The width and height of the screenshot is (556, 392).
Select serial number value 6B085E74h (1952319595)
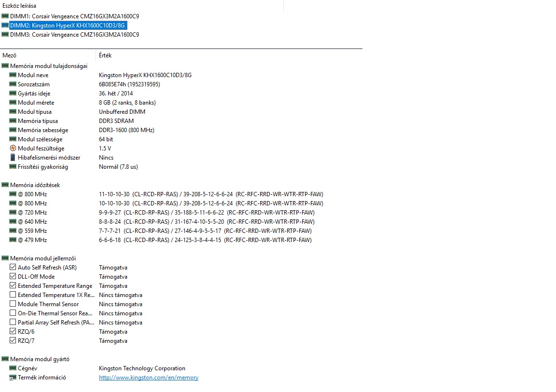pyautogui.click(x=129, y=84)
